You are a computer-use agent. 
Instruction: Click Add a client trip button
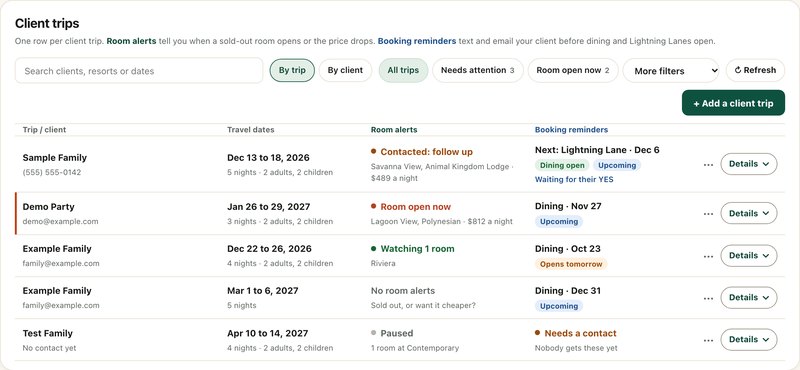point(733,103)
